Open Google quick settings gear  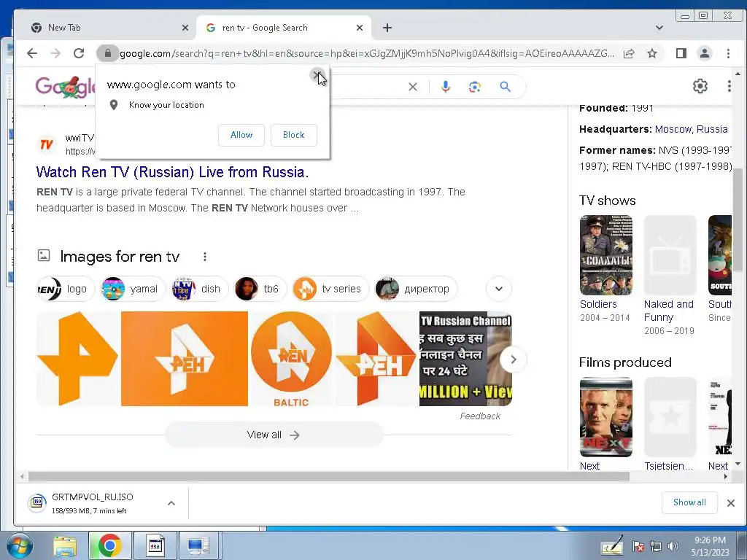(700, 86)
